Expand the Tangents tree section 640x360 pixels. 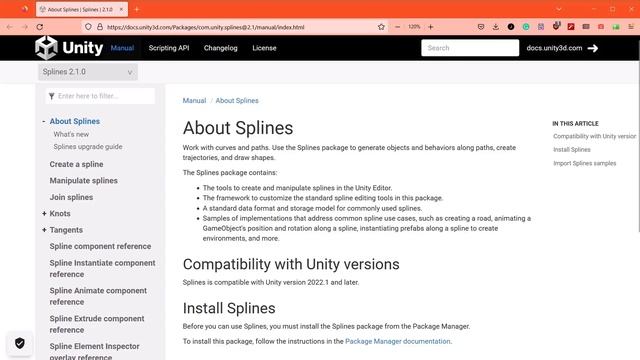tap(44, 230)
